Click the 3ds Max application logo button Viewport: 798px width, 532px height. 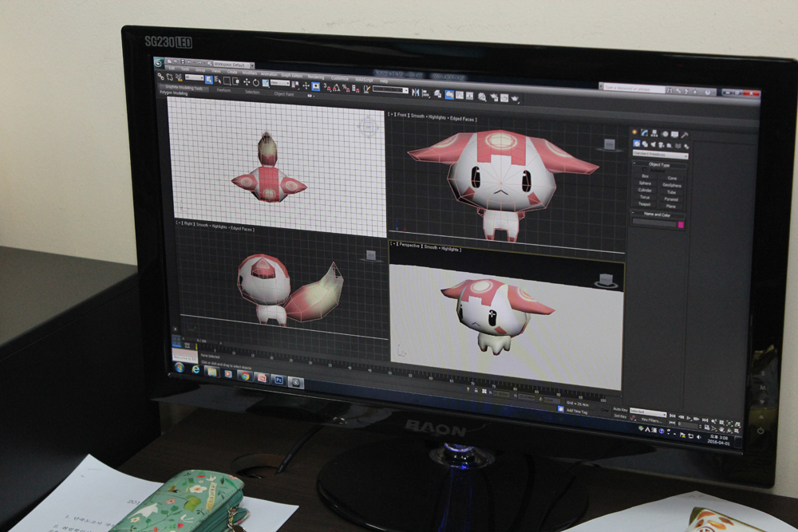point(159,64)
